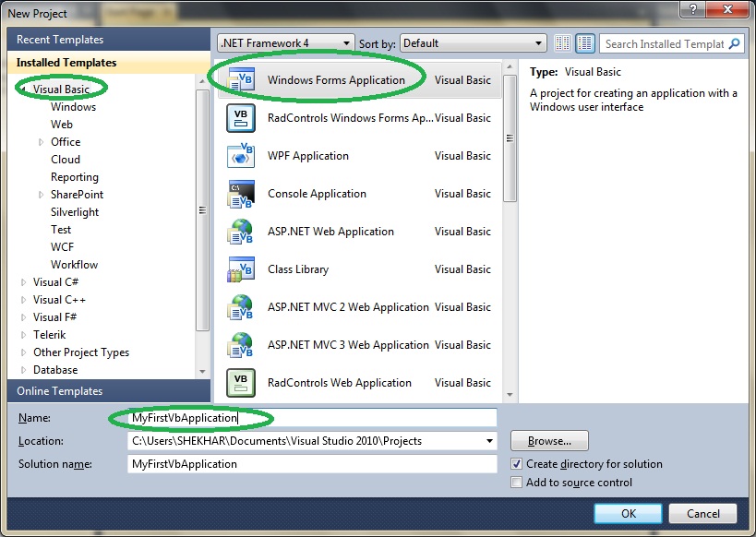The width and height of the screenshot is (756, 537).
Task: Click the WPF Application template icon
Action: pyautogui.click(x=241, y=156)
